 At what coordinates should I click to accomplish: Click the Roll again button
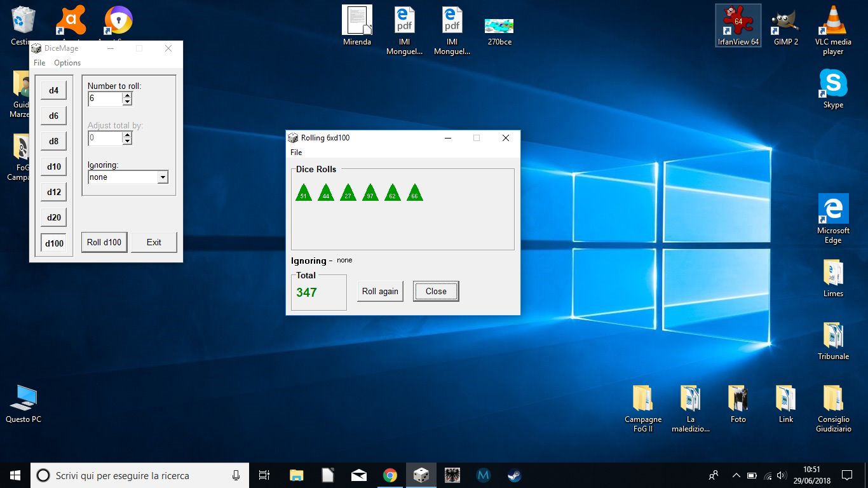click(380, 291)
